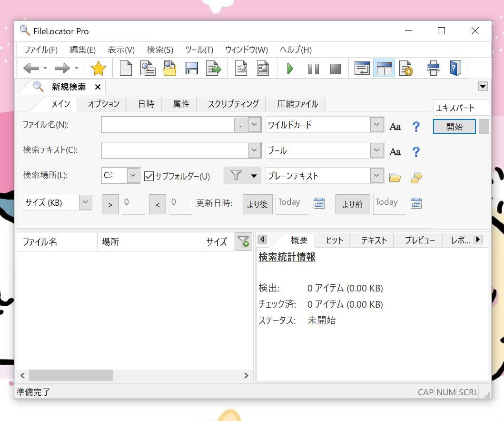Screen dimensions: 504x421
Task: Open calendar picker for より後 date
Action: coord(319,203)
